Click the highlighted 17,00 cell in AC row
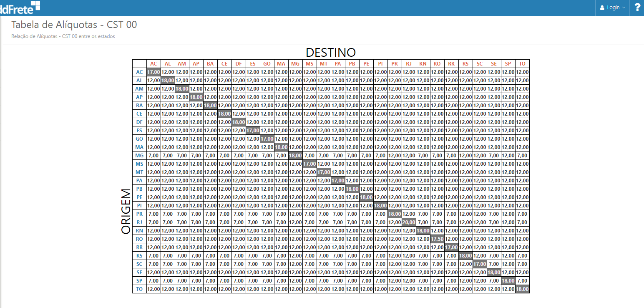This screenshot has width=644, height=308. [153, 72]
